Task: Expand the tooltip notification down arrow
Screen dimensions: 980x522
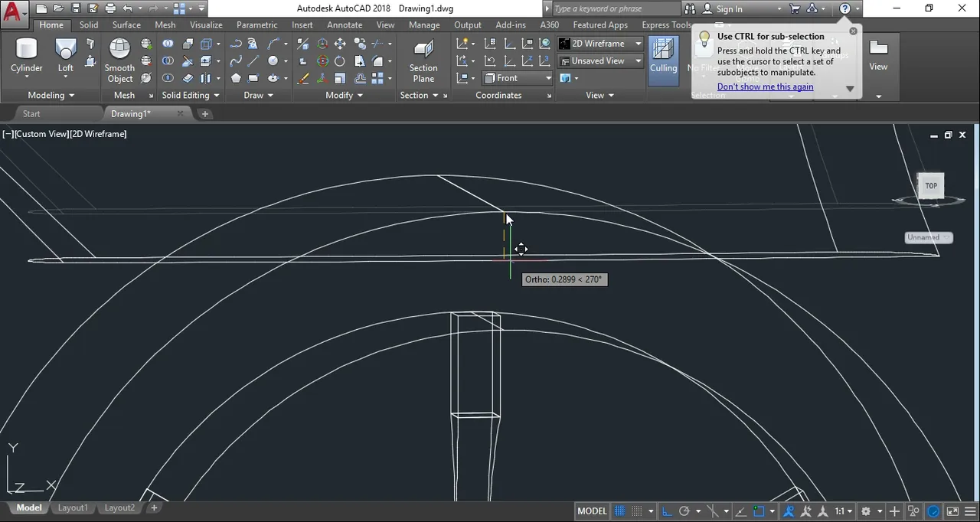Action: 850,88
